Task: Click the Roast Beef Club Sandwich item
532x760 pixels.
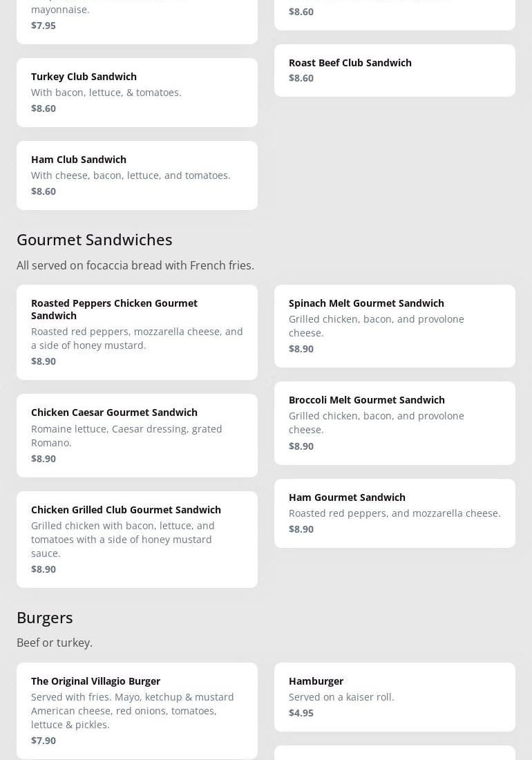Action: [395, 70]
